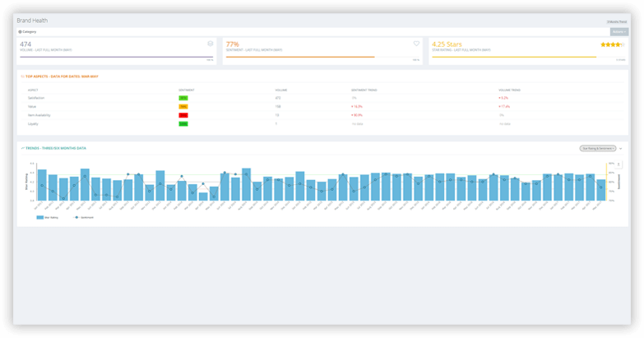This screenshot has width=644, height=338.
Task: Click the 3 Months Trend link
Action: [x=617, y=21]
